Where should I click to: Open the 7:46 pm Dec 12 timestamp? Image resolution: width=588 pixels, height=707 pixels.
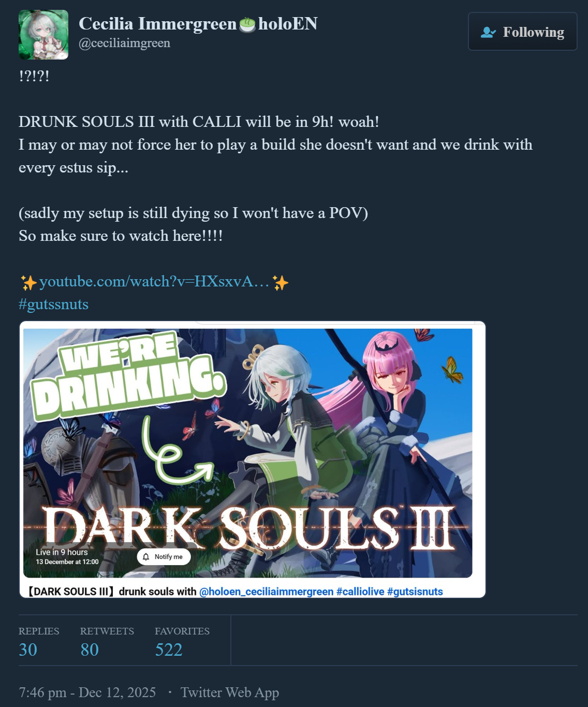87,692
